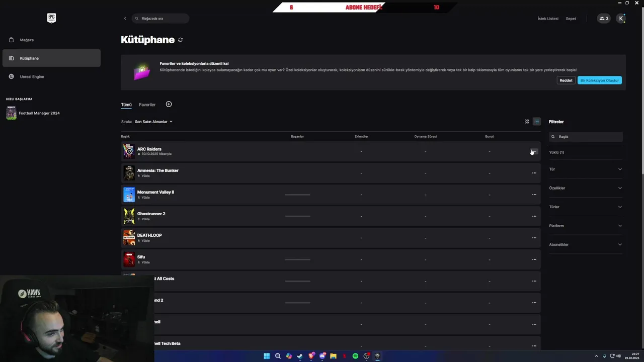Open Unreal Engine from the sidebar
The image size is (644, 362).
(x=51, y=76)
